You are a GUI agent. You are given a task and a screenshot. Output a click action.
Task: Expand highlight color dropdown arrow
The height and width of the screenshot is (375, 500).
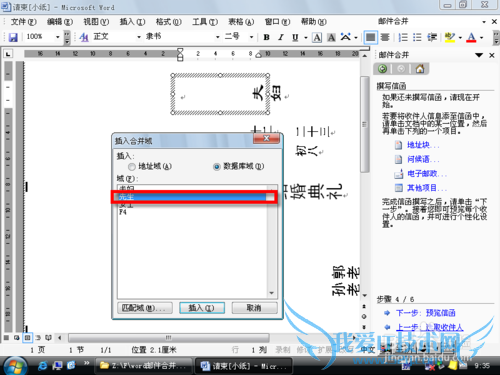pyautogui.click(x=460, y=37)
